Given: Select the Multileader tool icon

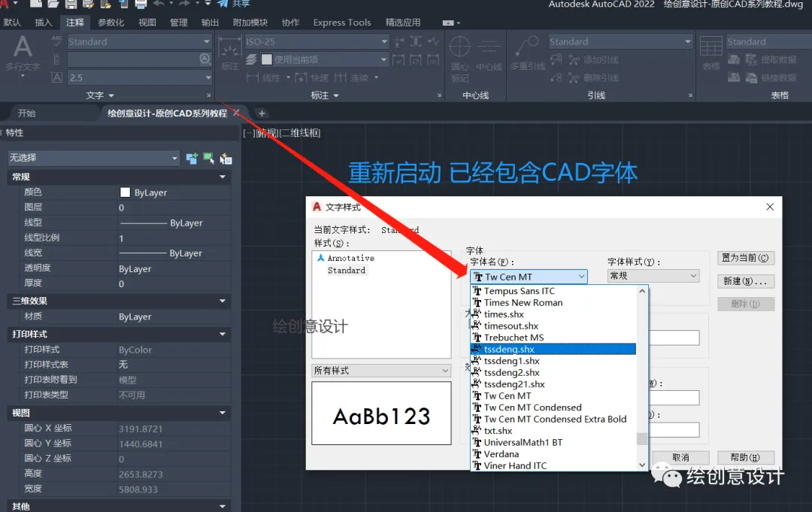Looking at the screenshot, I should point(527,47).
